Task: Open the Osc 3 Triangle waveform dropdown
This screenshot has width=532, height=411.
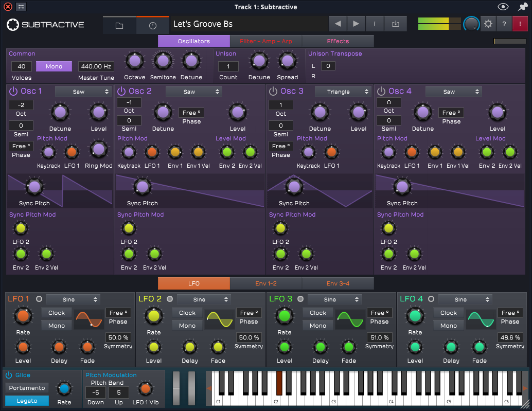Action: point(343,92)
